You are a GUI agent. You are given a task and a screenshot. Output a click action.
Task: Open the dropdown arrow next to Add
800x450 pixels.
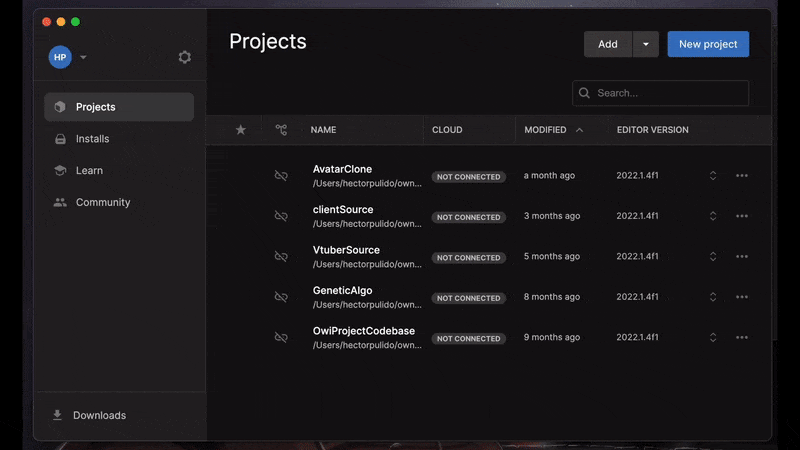[x=645, y=44]
